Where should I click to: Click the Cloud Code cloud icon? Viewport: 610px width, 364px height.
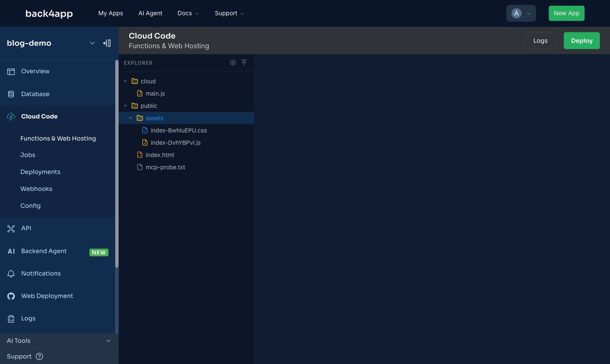[11, 116]
